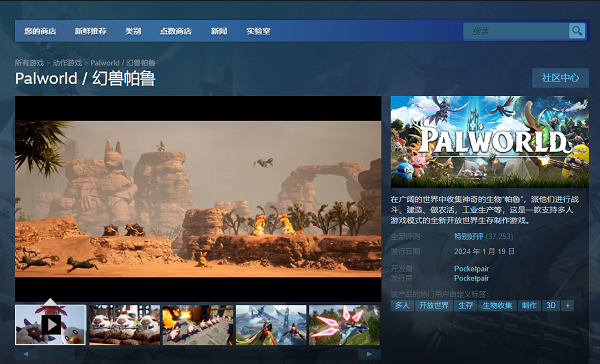
Task: Open developer Pocketpair link
Action: tap(471, 269)
